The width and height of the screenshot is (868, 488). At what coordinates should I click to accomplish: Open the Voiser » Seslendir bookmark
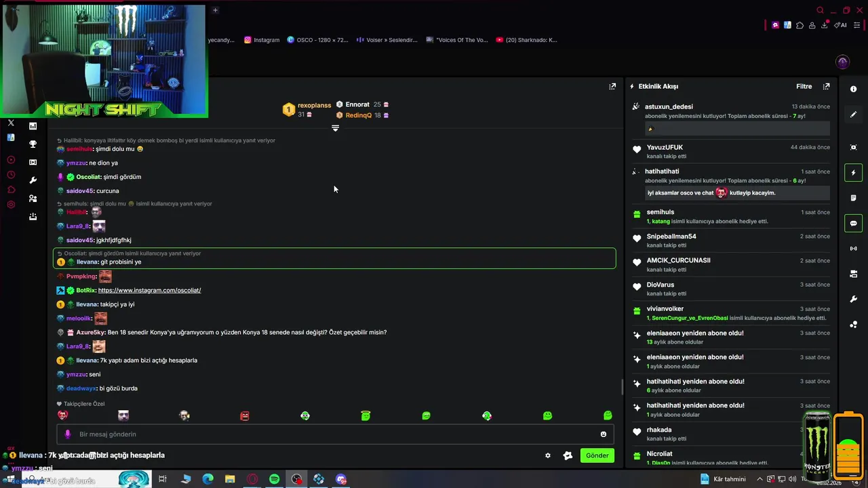[x=387, y=40]
